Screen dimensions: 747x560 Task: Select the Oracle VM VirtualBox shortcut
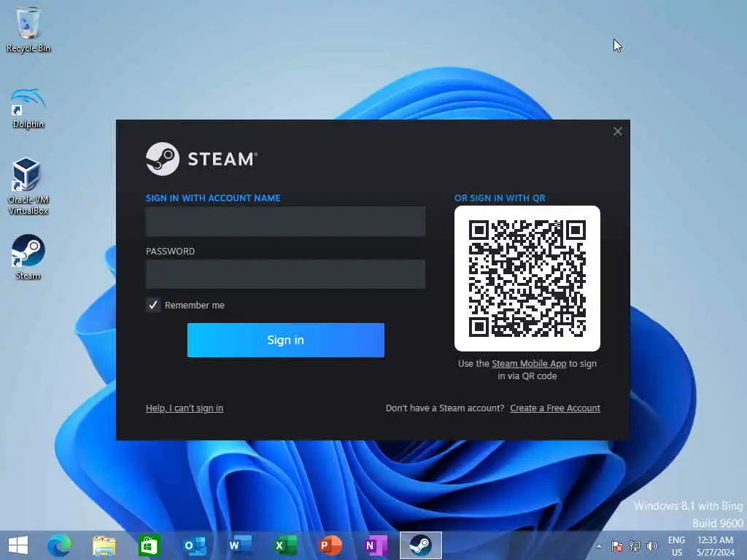point(28,187)
